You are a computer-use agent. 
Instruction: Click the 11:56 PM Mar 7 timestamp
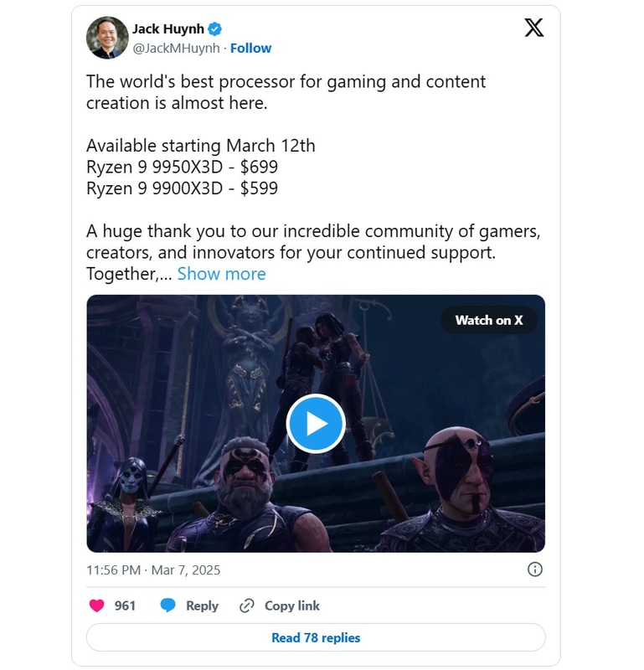(153, 569)
